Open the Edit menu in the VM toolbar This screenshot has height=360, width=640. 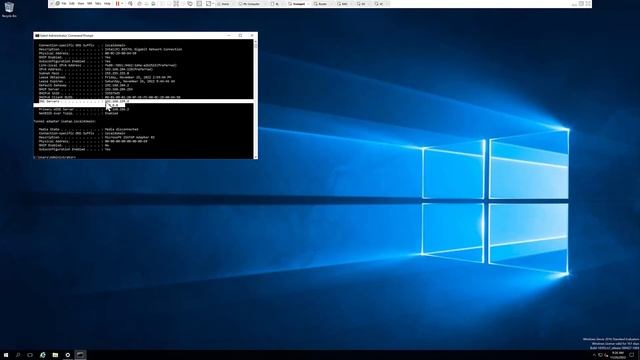pos(72,4)
